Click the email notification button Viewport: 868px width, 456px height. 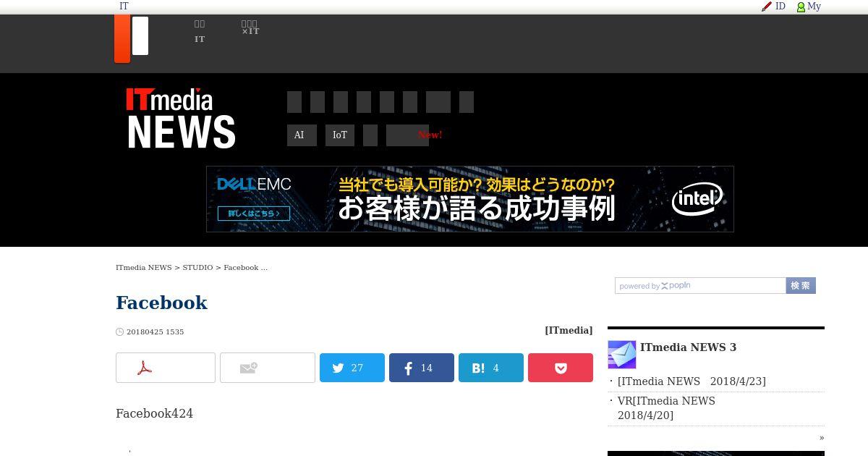(268, 368)
